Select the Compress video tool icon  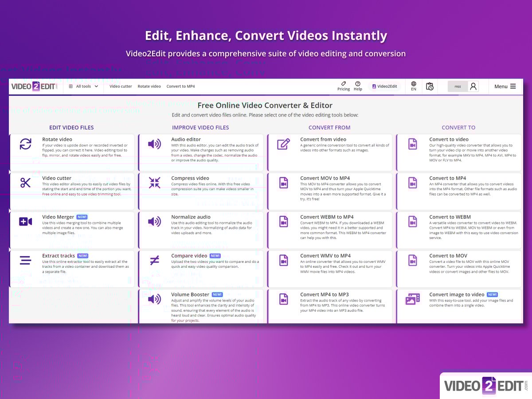coord(154,182)
